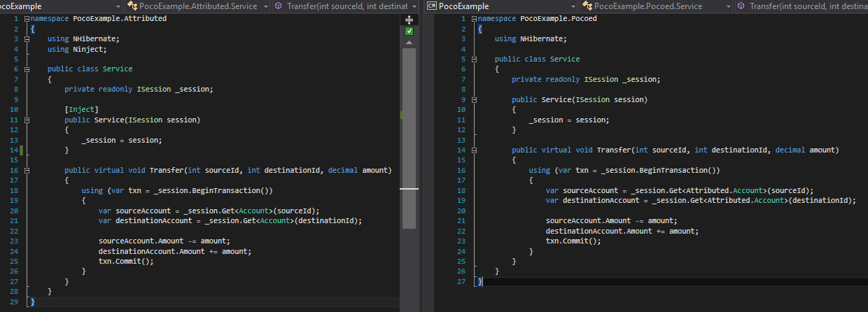Collapse namespace PocoExample.Pocoed outlining block
868x312 pixels.
point(473,19)
